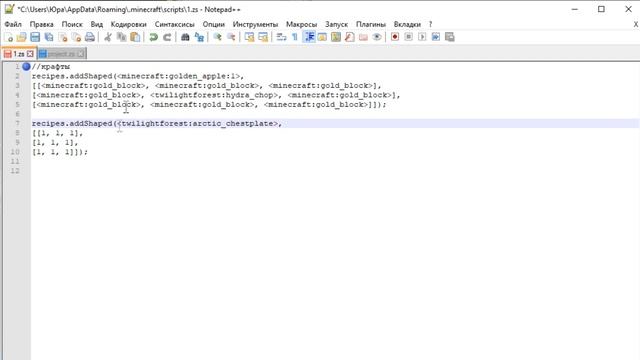
Task: Toggle file monitoring eye icon
Action: click(x=377, y=37)
